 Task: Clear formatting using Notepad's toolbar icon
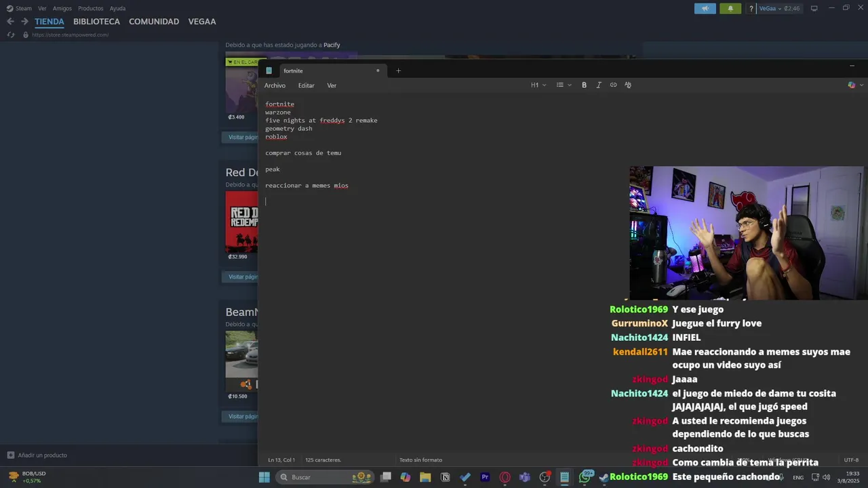(x=628, y=85)
